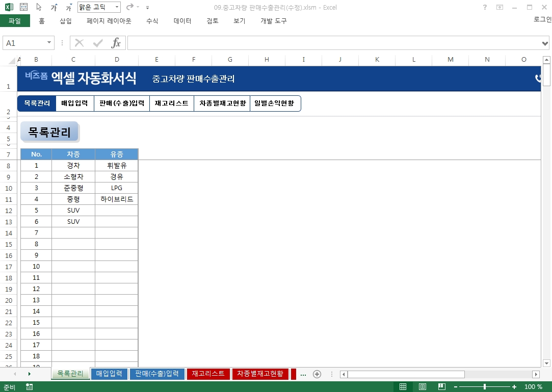Select cell containing 소형차
This screenshot has width=552, height=392.
point(73,177)
